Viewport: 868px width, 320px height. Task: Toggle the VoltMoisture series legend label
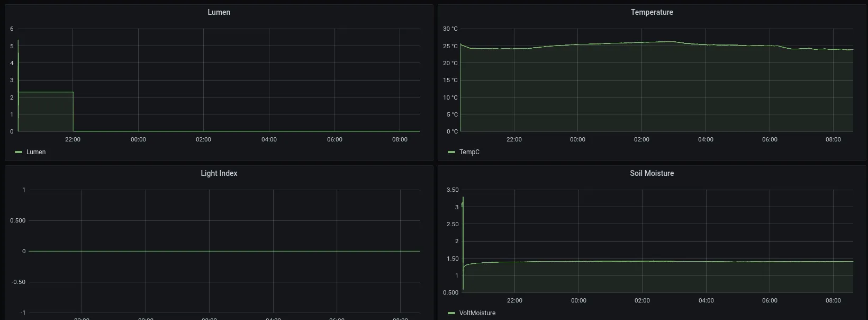click(477, 313)
